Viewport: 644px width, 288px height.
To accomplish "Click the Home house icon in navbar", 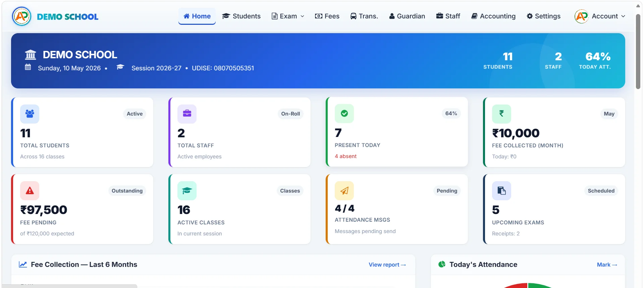I will (x=186, y=16).
